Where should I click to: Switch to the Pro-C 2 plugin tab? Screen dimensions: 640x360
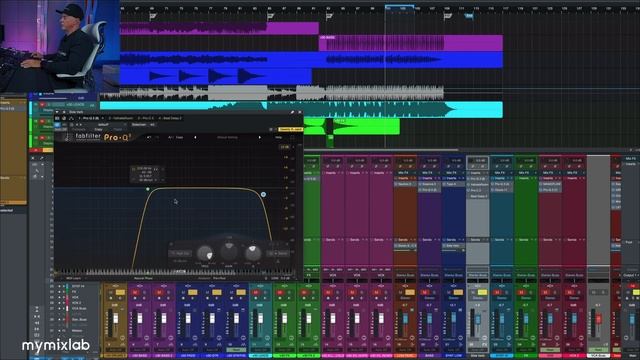147,118
